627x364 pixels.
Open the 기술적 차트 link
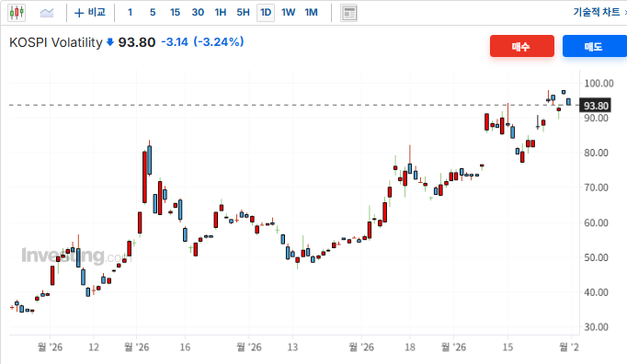[x=597, y=12]
